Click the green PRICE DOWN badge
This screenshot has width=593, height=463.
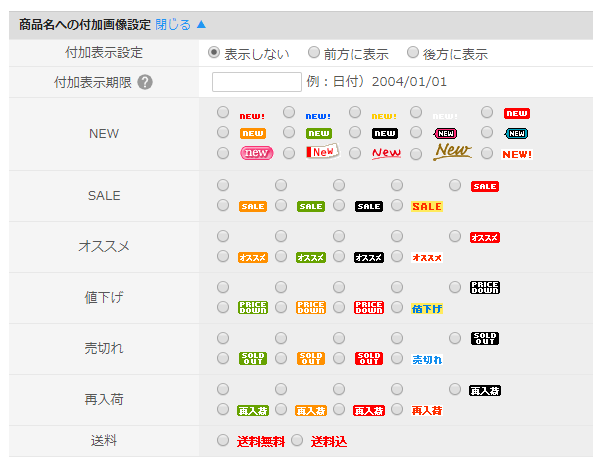tap(253, 308)
